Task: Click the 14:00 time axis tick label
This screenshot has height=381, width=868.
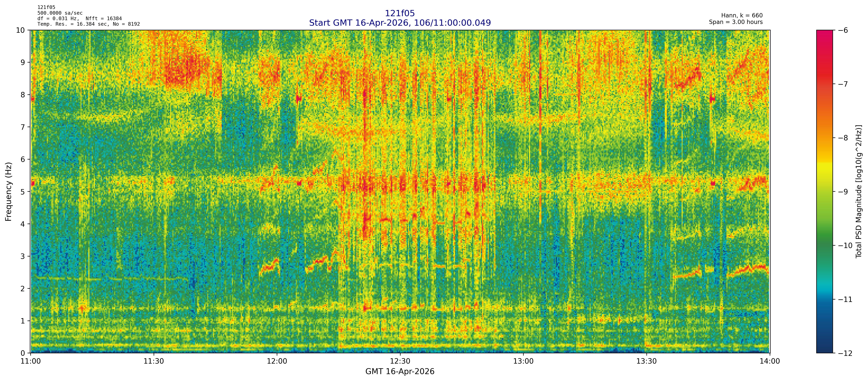Action: click(x=770, y=361)
